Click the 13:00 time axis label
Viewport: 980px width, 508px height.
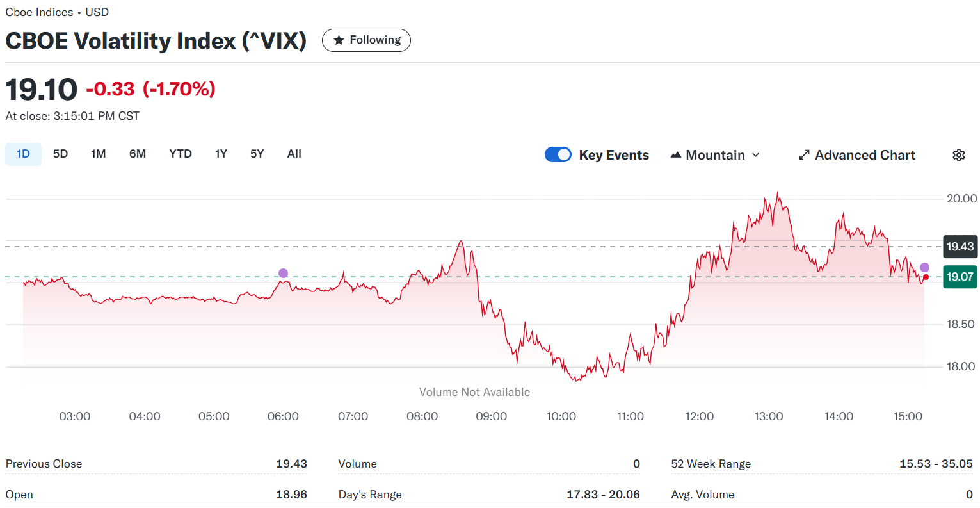769,416
